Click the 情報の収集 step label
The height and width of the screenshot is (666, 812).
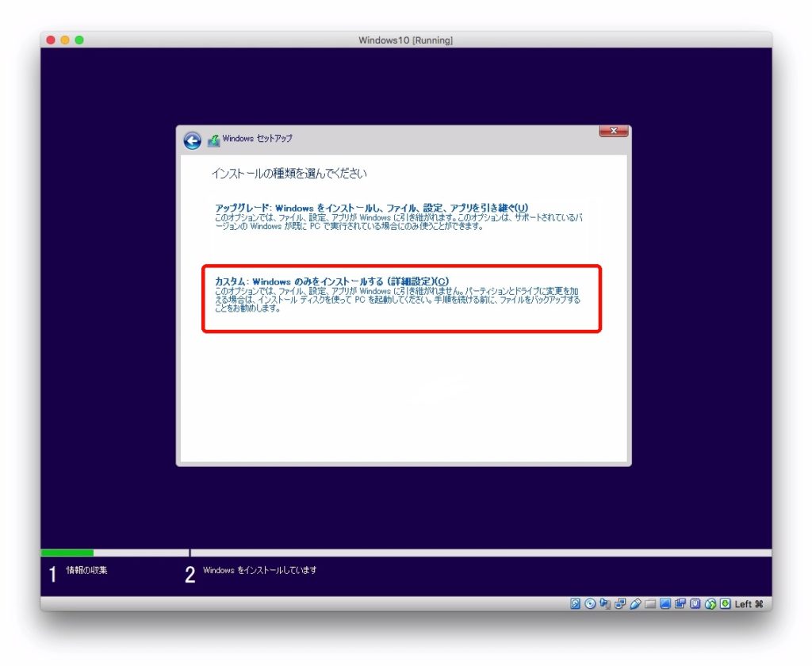point(86,570)
